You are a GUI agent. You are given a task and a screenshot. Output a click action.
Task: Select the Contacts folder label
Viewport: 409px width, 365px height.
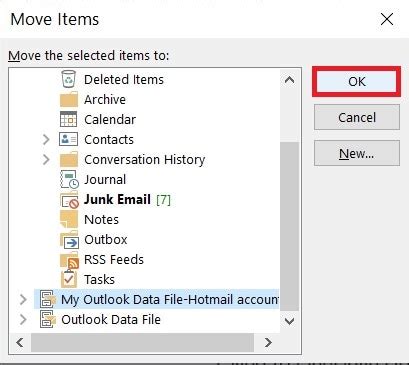109,140
